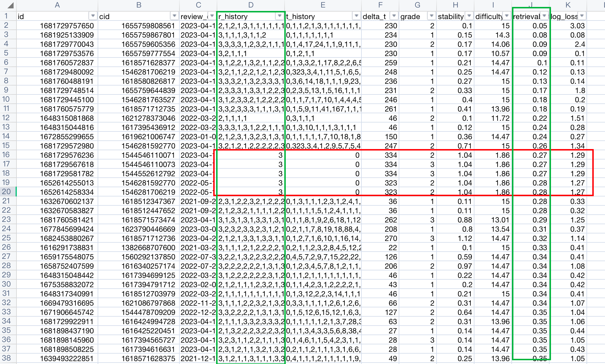
Task: Open the stability column filter arrow
Action: coord(469,16)
